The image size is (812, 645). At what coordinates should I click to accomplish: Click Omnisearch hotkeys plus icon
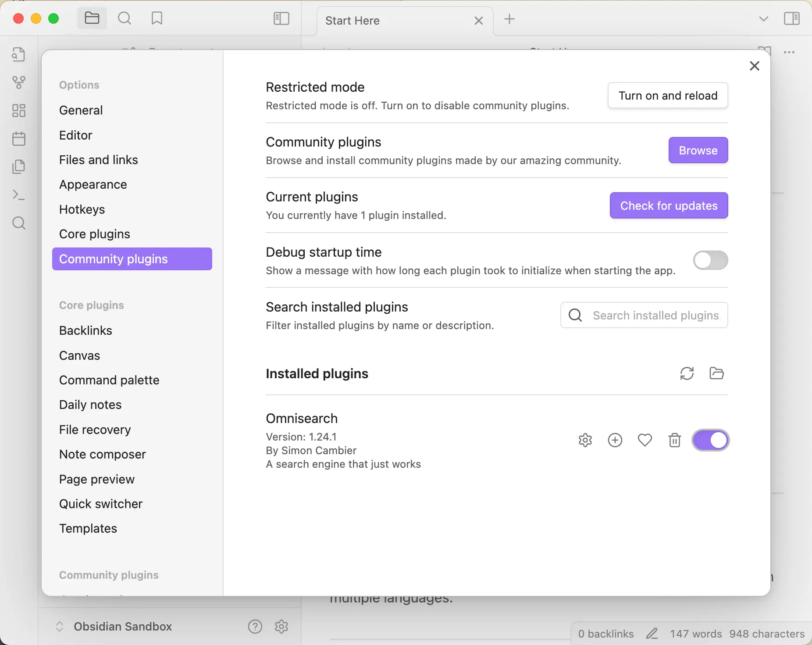[x=615, y=440]
